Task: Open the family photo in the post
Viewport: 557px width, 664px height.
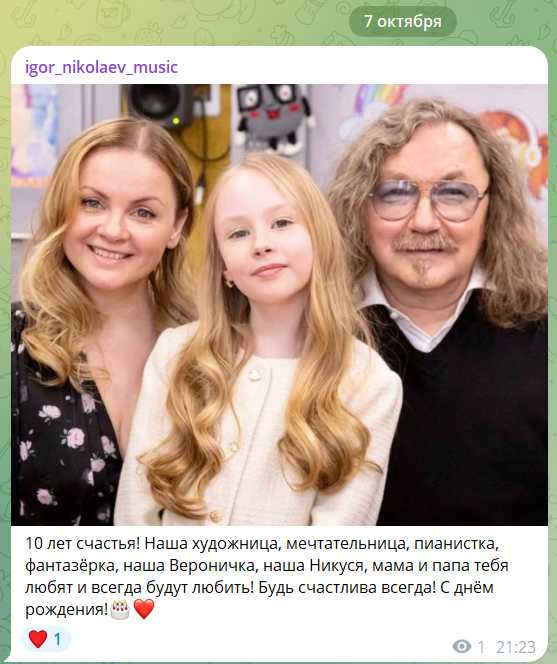Action: pos(279,305)
